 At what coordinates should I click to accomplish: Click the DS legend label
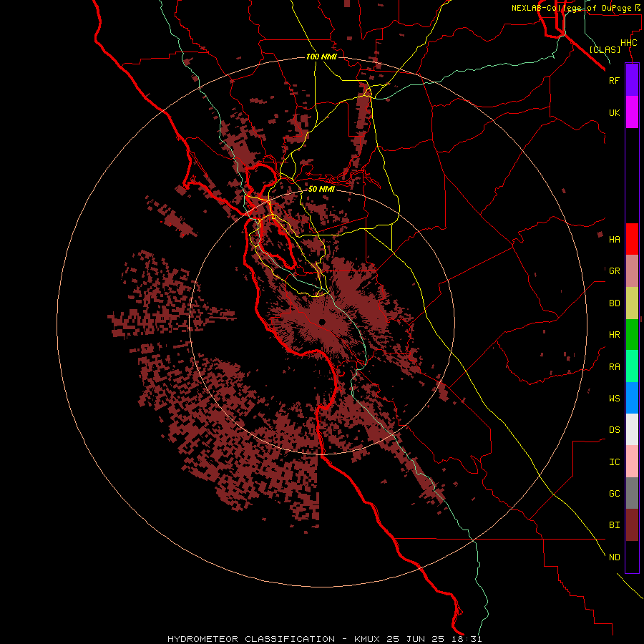click(x=614, y=430)
